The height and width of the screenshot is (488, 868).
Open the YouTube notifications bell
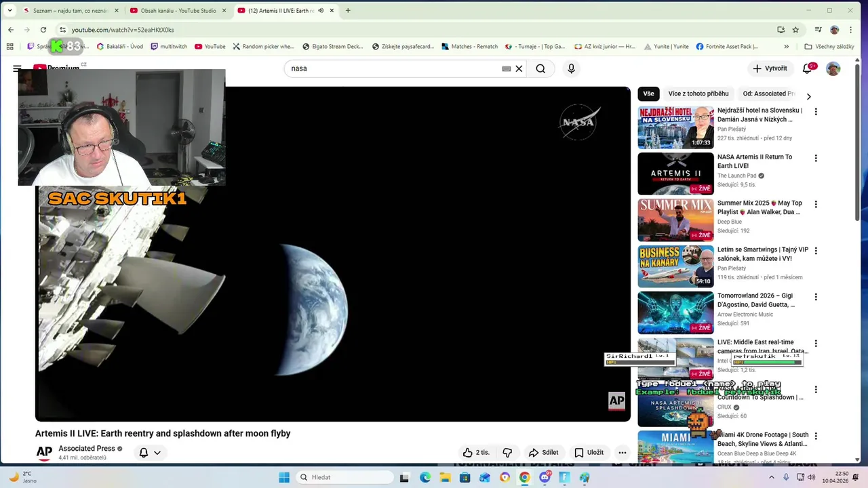(807, 68)
